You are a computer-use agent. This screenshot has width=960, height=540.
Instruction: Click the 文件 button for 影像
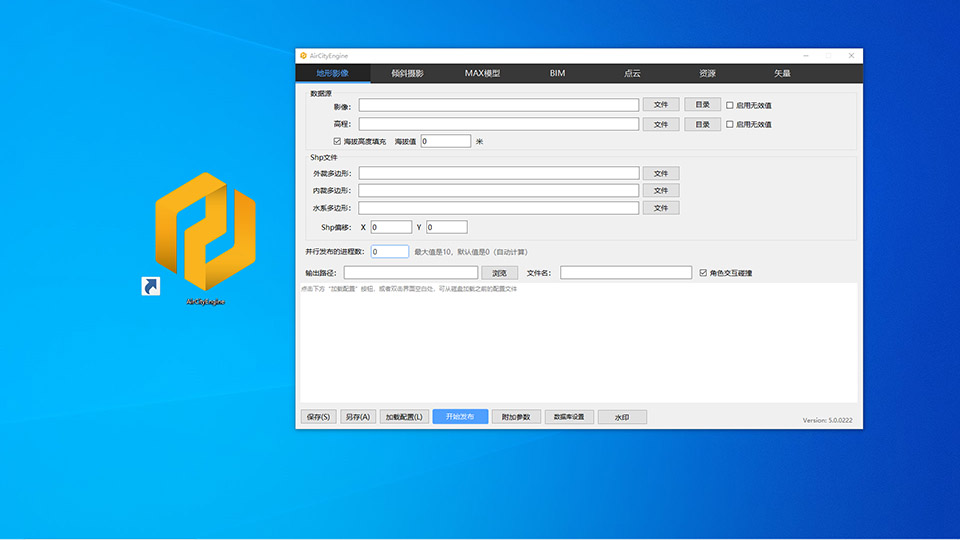pos(661,105)
